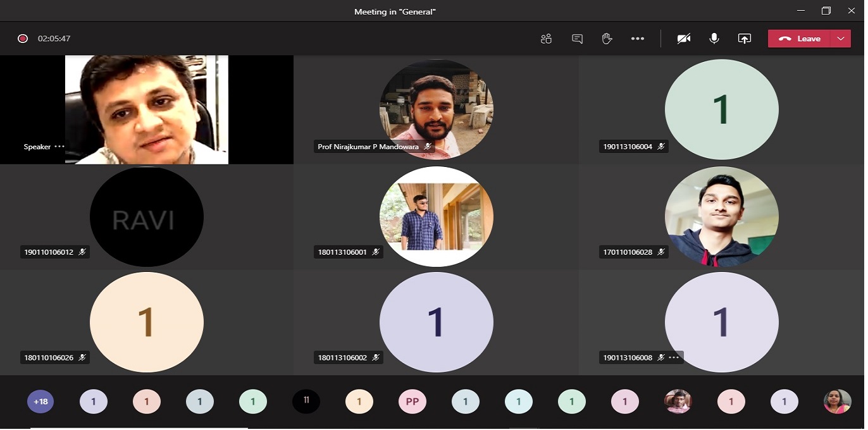Open the share content tray

[744, 39]
